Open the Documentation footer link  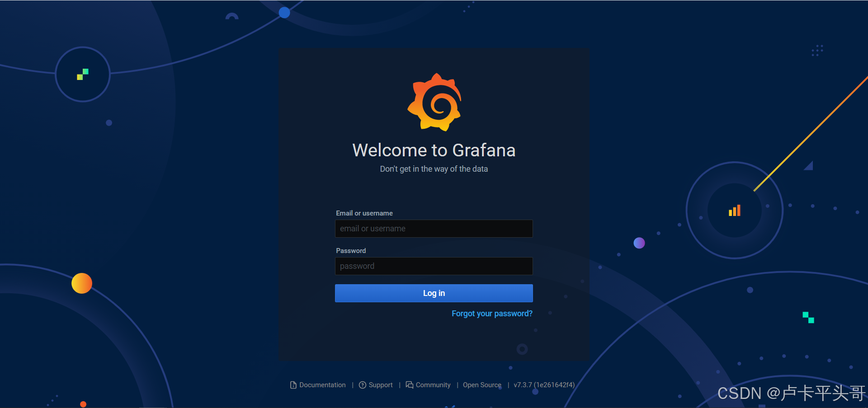pyautogui.click(x=322, y=385)
